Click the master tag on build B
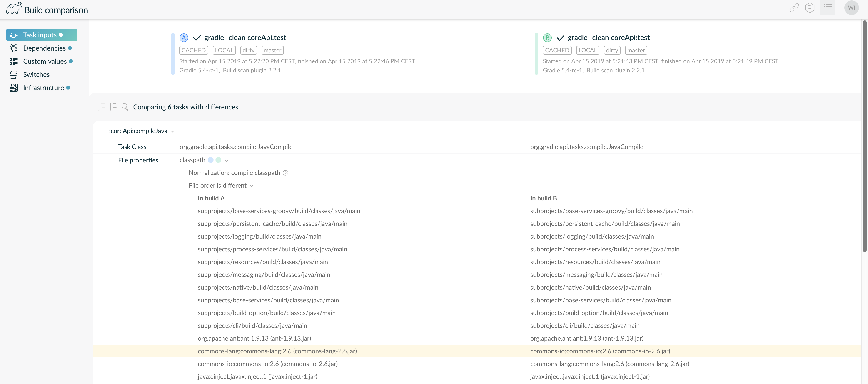Image resolution: width=868 pixels, height=384 pixels. pos(636,50)
